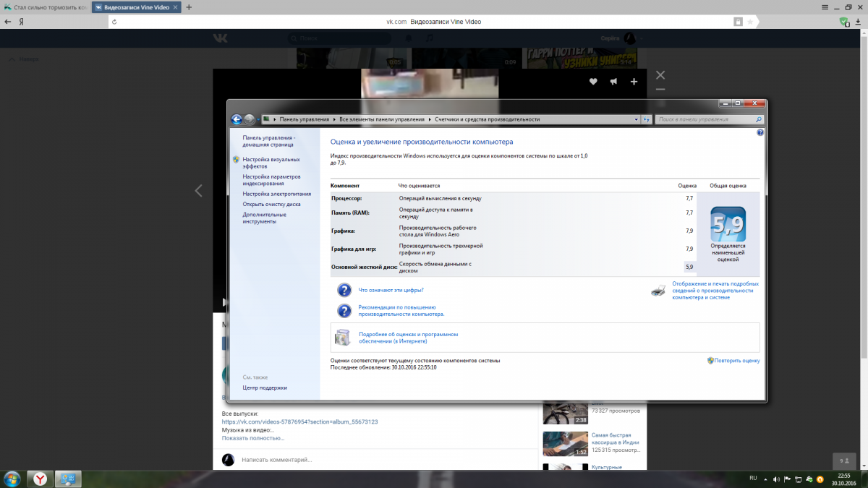Click the plus add icon above the video

click(634, 82)
